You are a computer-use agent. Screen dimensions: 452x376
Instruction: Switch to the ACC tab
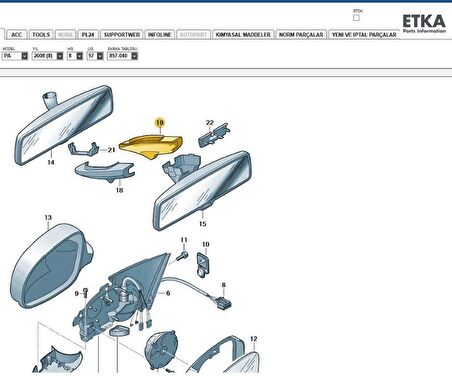[x=16, y=35]
